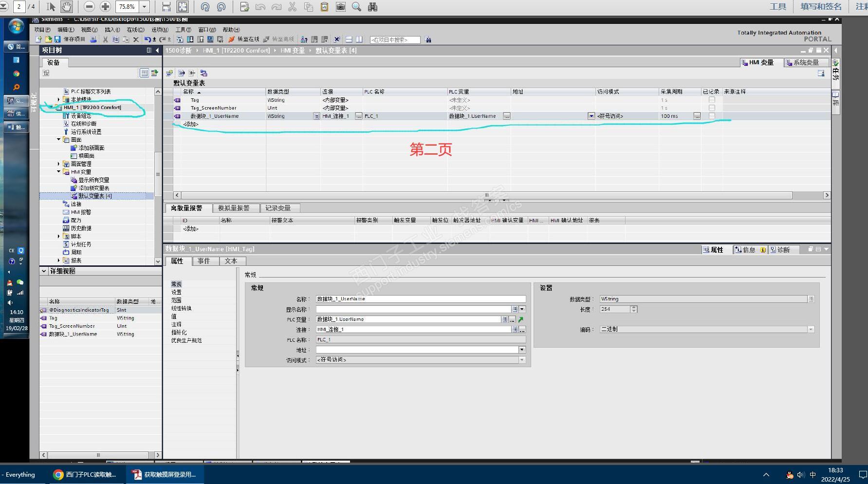Open the 信息 inspector tab
This screenshot has height=484, width=868.
pyautogui.click(x=750, y=250)
